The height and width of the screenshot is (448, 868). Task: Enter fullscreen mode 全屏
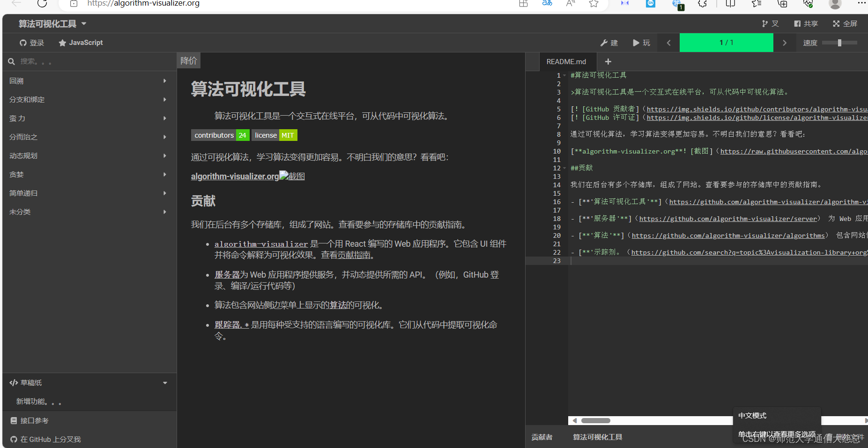coord(845,23)
